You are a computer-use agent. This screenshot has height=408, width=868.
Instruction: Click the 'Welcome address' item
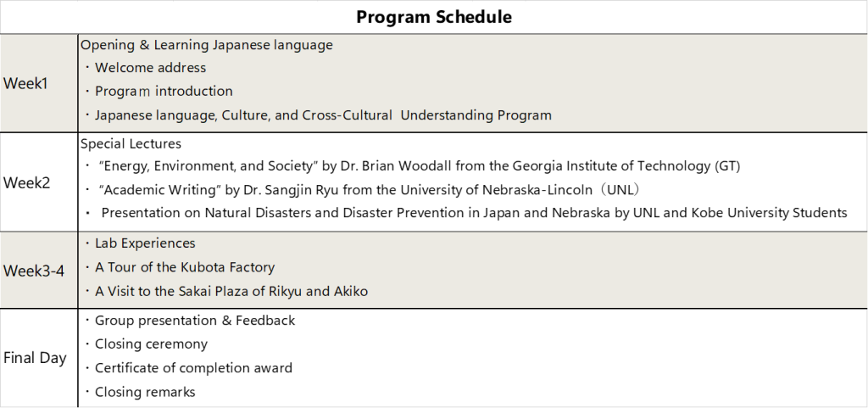click(x=150, y=68)
